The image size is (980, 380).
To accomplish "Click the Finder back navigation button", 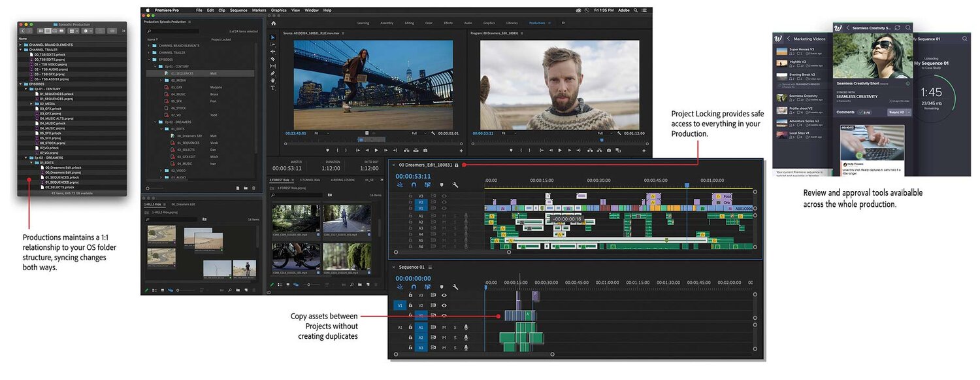I will pyautogui.click(x=23, y=31).
